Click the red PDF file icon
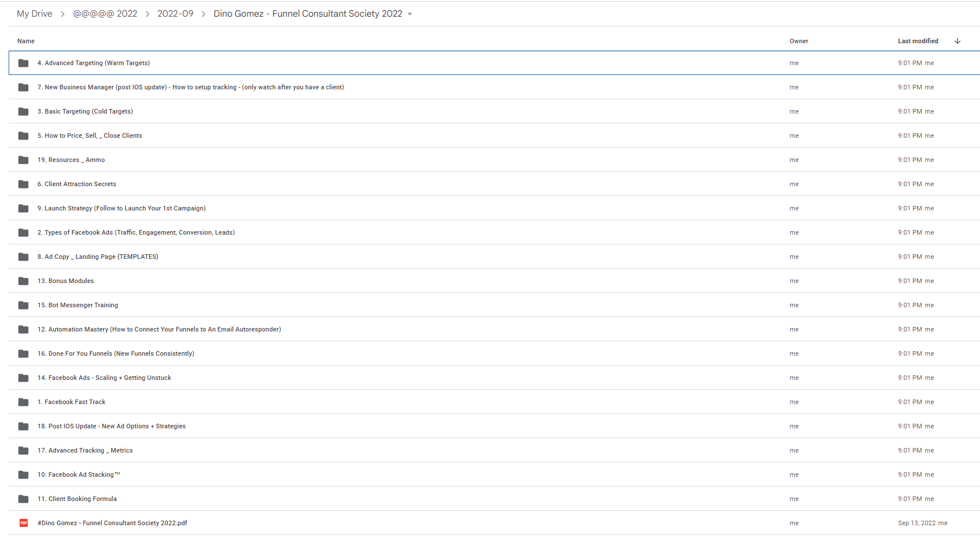The width and height of the screenshot is (980, 550). tap(24, 523)
